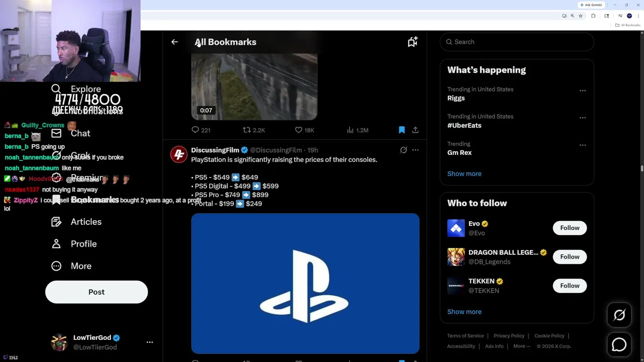The image size is (644, 362).
Task: Open the Dragon Ball Legends profile picture
Action: [456, 257]
